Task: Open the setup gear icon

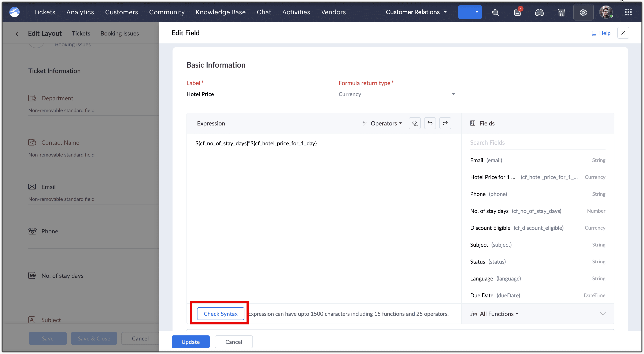Action: click(583, 12)
